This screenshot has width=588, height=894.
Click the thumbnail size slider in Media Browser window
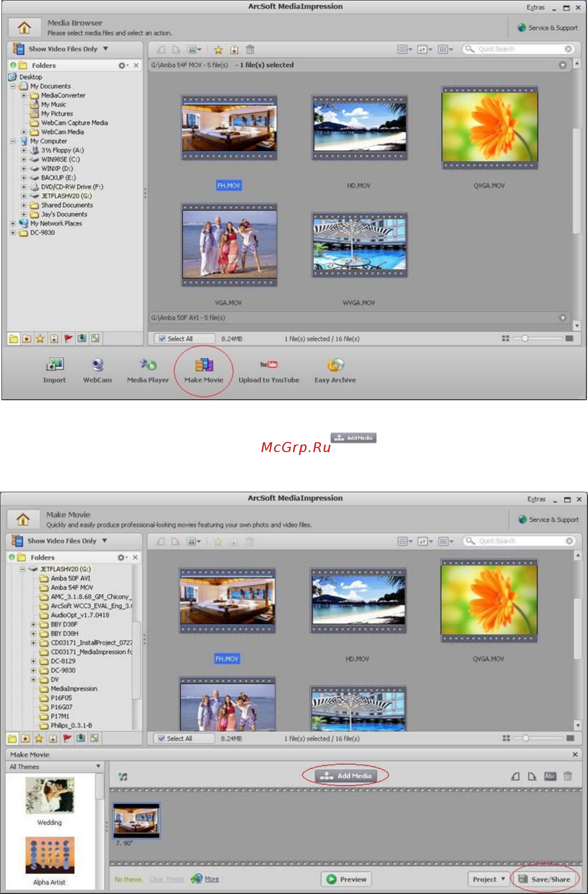[x=525, y=338]
